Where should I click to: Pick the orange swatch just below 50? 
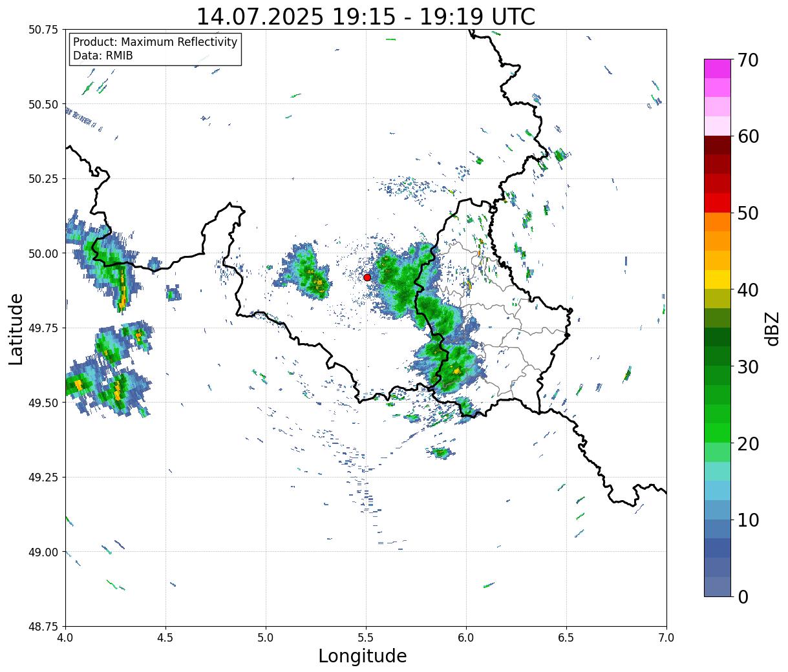pos(718,223)
